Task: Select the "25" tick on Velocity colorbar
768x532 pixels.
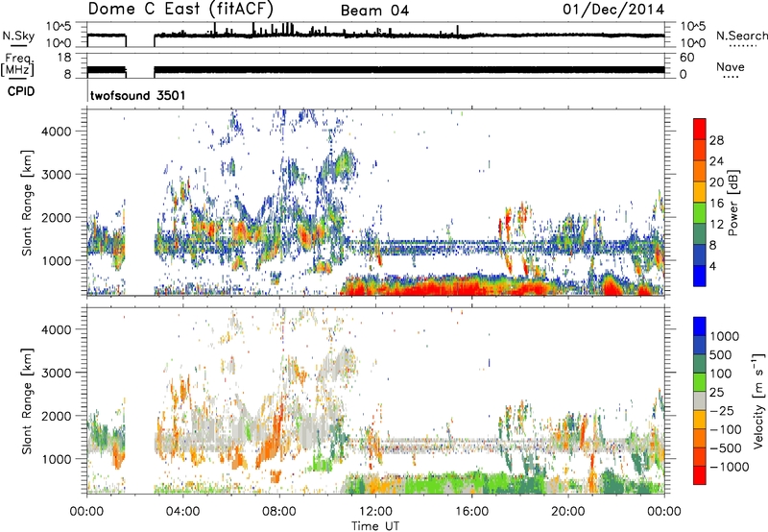Action: (716, 392)
